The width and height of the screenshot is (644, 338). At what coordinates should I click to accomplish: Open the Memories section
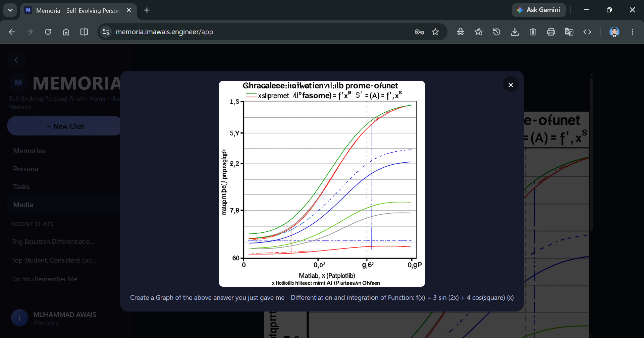pos(29,151)
